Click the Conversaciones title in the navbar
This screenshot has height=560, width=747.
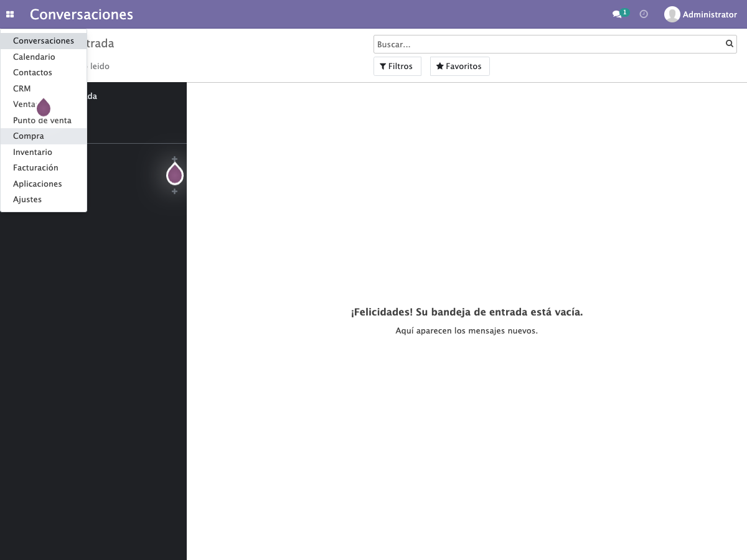82,14
